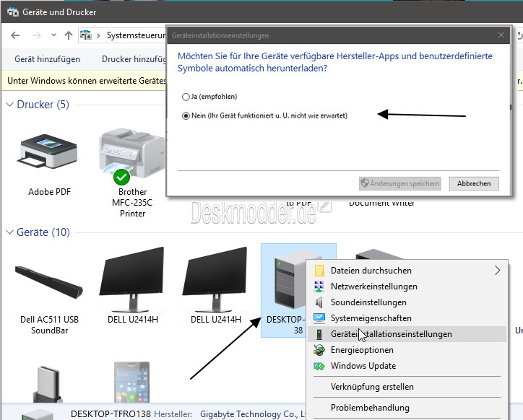Expand the Dateien durchsuchen submenu arrow
The width and height of the screenshot is (523, 420).
tap(497, 271)
